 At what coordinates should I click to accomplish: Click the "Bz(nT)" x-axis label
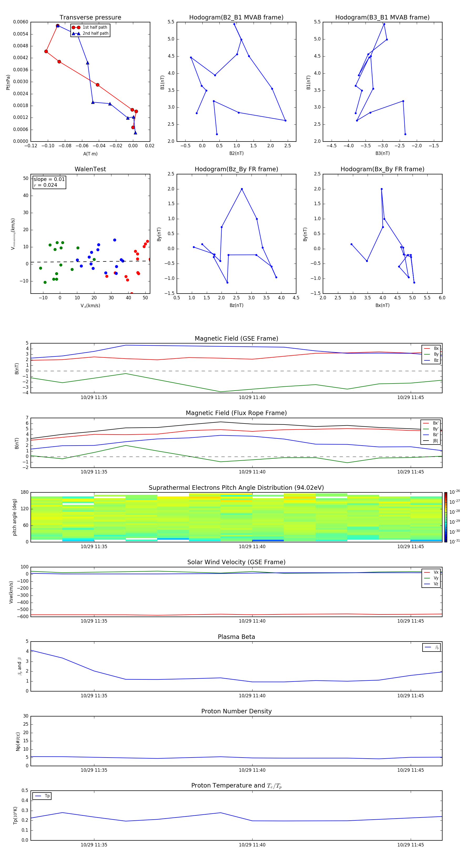[x=236, y=305]
